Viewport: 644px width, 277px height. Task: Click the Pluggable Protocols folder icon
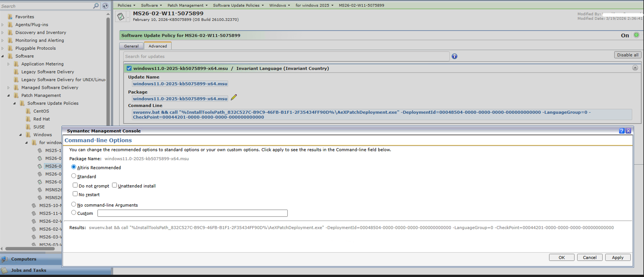pyautogui.click(x=10, y=48)
